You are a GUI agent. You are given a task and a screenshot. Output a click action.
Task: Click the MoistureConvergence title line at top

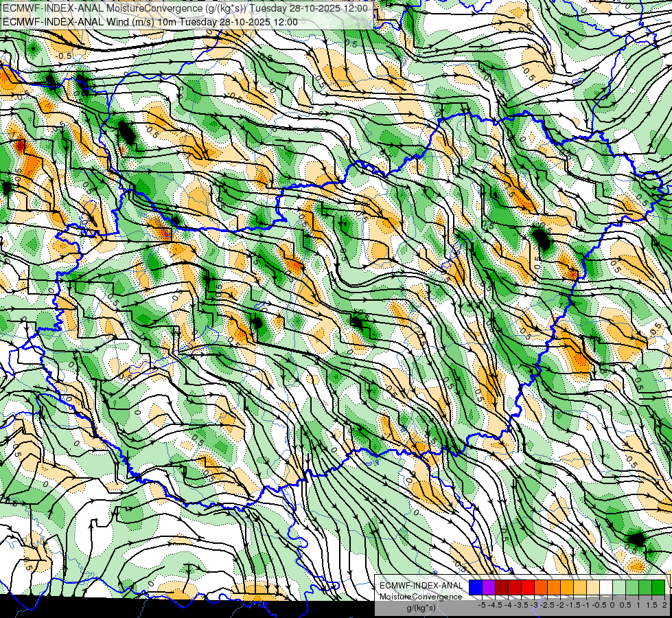coord(185,8)
